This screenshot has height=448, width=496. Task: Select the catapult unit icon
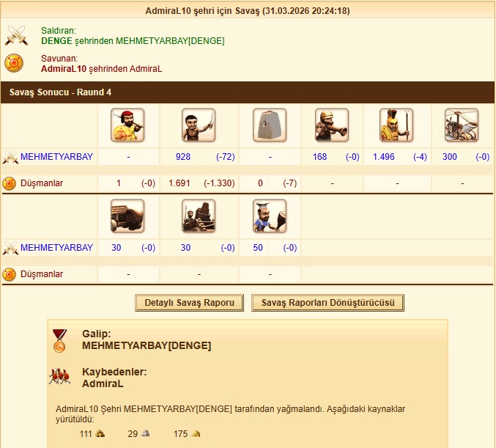pyautogui.click(x=199, y=216)
